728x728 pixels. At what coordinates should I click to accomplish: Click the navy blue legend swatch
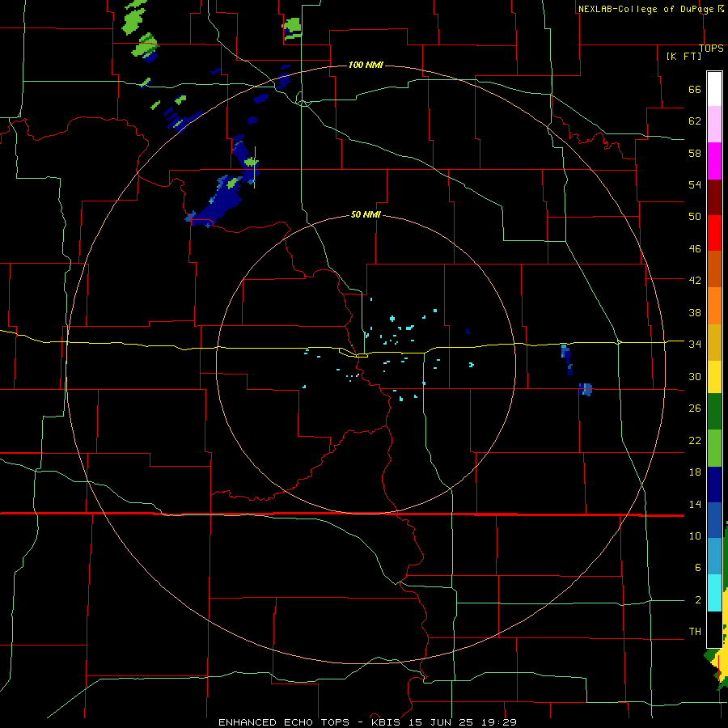(x=714, y=485)
